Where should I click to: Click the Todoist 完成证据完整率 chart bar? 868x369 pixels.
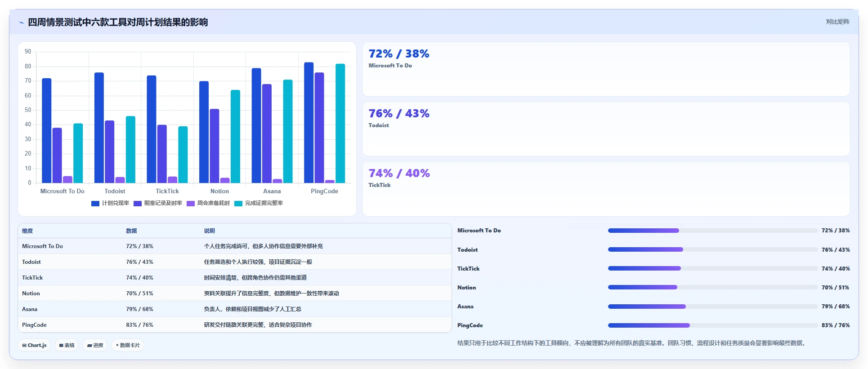point(130,150)
